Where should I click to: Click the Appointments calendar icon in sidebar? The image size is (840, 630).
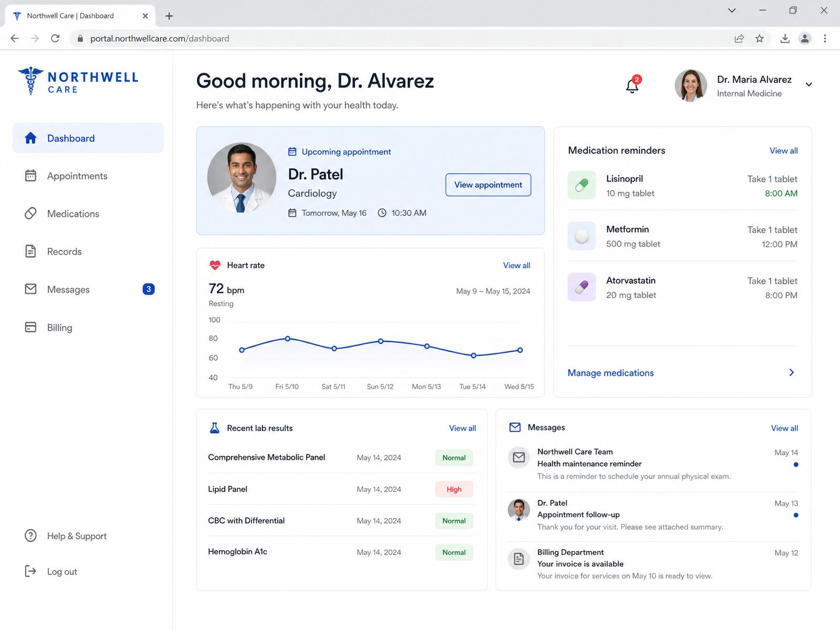click(x=30, y=175)
